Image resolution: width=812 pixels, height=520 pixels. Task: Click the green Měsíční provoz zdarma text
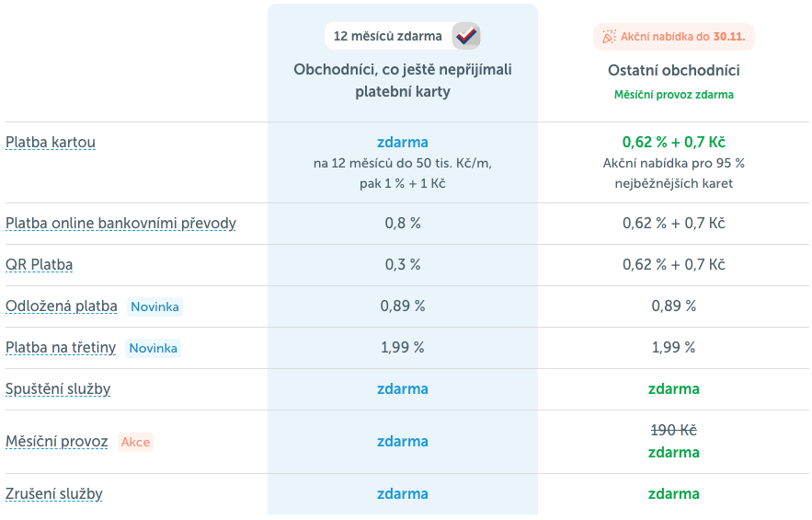(674, 95)
